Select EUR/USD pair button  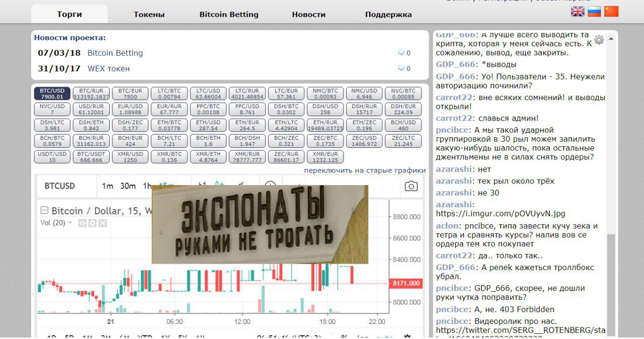[x=130, y=109]
